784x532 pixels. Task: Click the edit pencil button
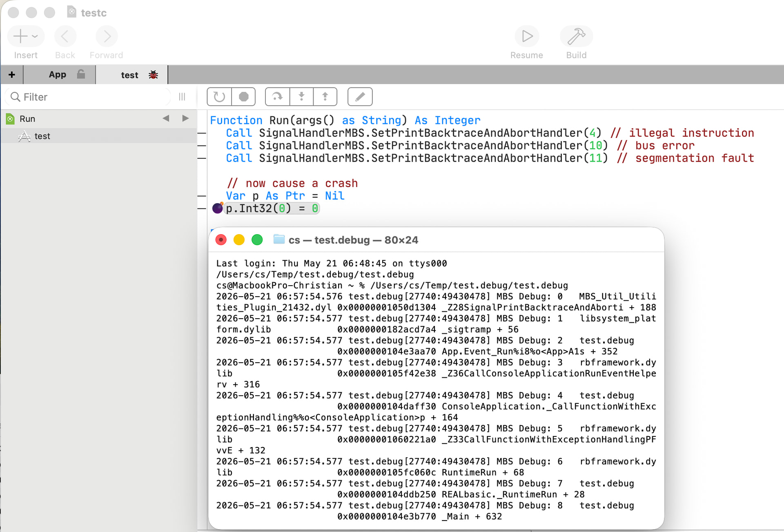tap(360, 97)
